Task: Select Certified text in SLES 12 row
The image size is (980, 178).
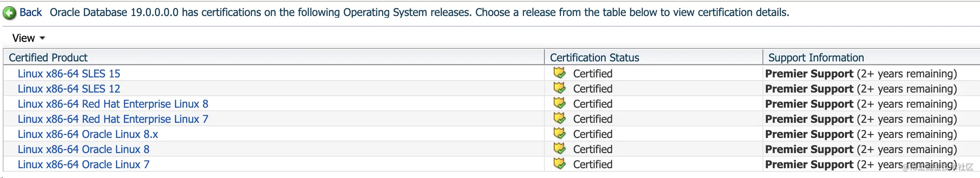Action: tap(593, 89)
